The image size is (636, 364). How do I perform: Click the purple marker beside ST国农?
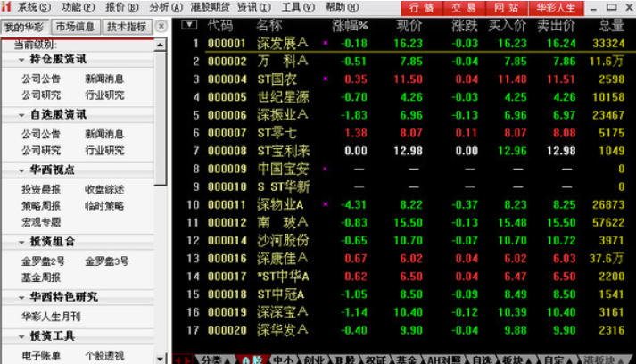tap(325, 79)
